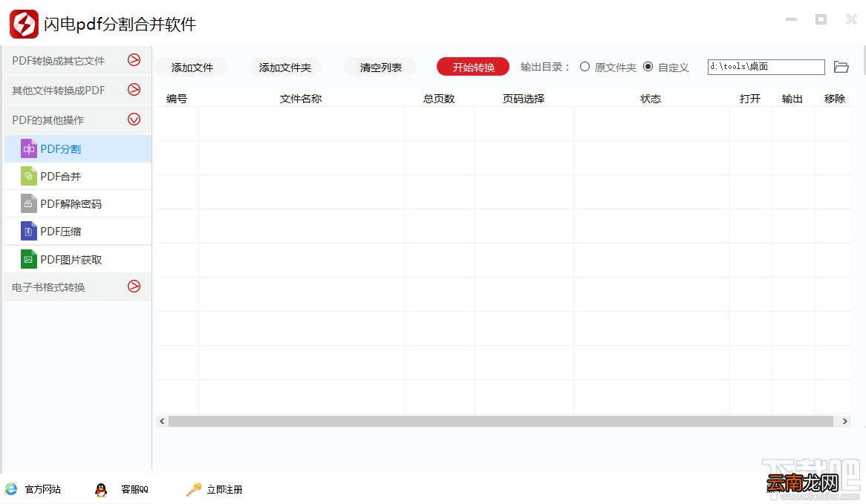866x504 pixels.
Task: Click the red 开始转换 button
Action: pos(473,67)
